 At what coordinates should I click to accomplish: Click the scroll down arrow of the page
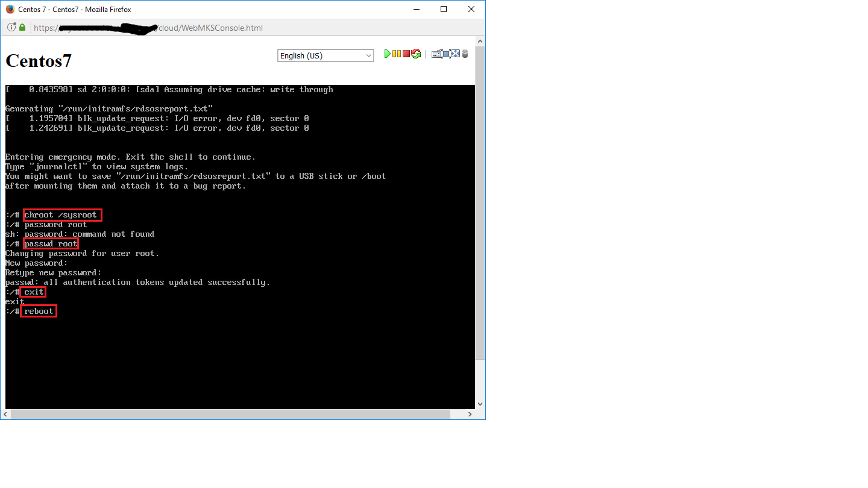pyautogui.click(x=480, y=404)
